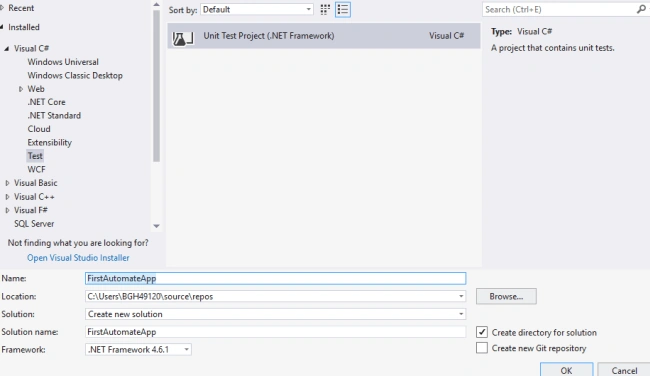The image size is (650, 376).
Task: Select Windows Classic Desktop category
Action: click(x=75, y=75)
